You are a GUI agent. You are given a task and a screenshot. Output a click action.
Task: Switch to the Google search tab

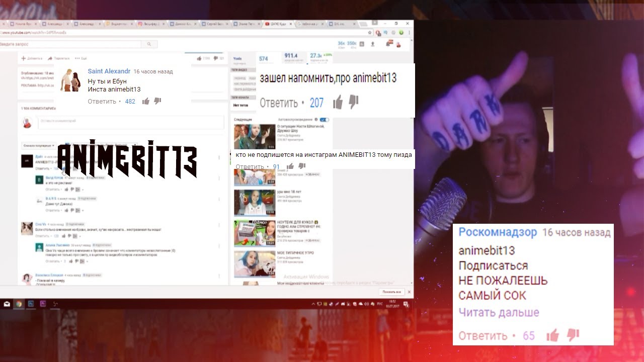tap(311, 24)
